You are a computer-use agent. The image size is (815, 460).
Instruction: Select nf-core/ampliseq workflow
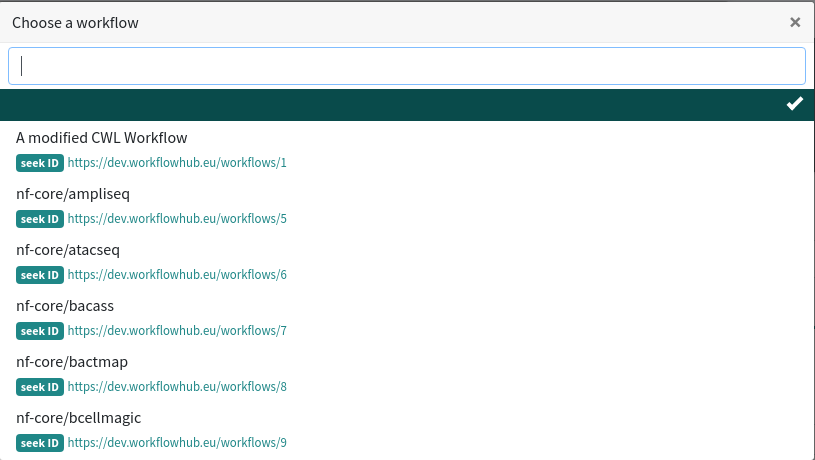tap(73, 194)
